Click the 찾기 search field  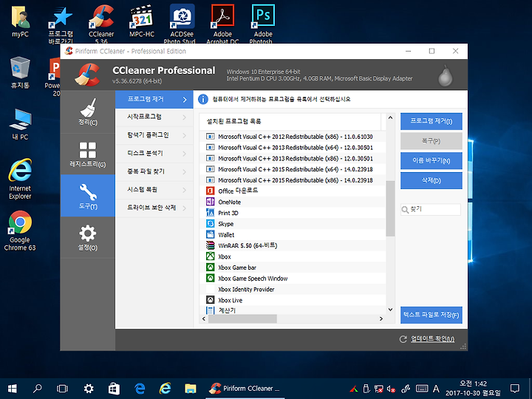click(x=431, y=210)
